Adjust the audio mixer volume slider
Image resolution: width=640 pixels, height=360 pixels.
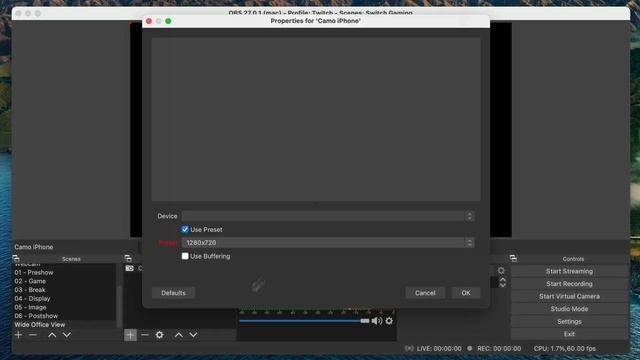click(304, 321)
